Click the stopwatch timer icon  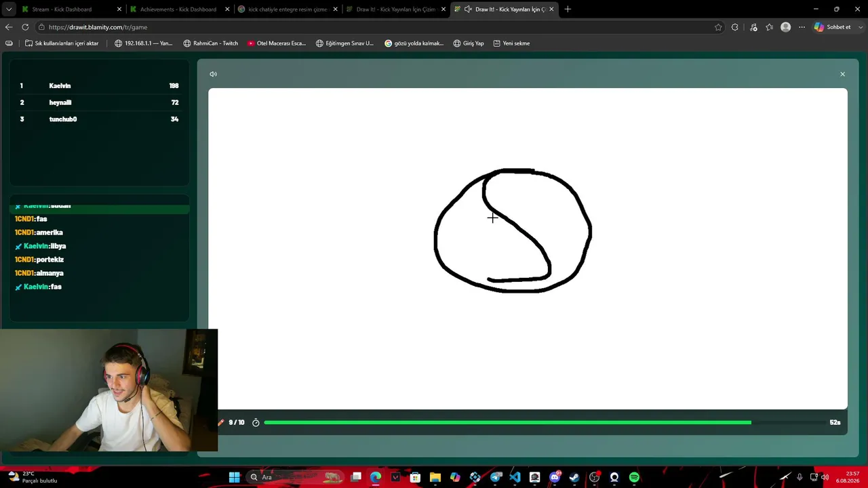(256, 422)
